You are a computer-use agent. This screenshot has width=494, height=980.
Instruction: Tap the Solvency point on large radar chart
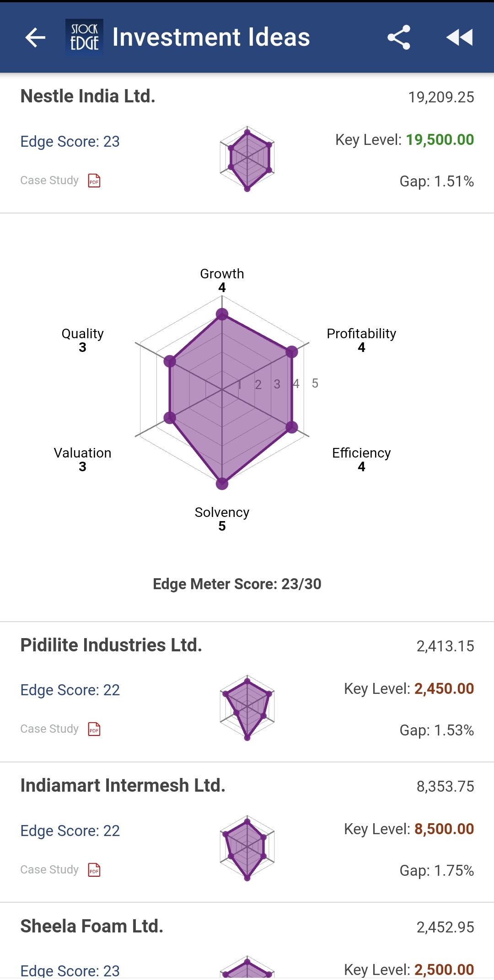click(x=222, y=483)
